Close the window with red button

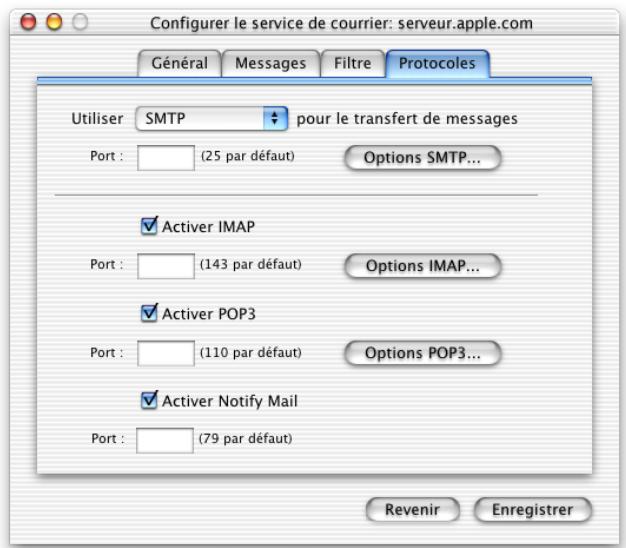[28, 22]
